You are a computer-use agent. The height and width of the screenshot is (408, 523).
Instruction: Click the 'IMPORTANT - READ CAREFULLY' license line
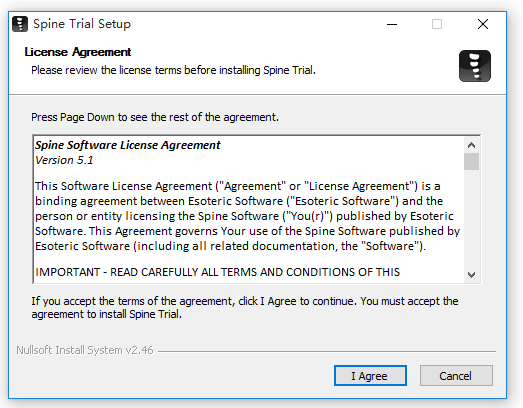217,272
